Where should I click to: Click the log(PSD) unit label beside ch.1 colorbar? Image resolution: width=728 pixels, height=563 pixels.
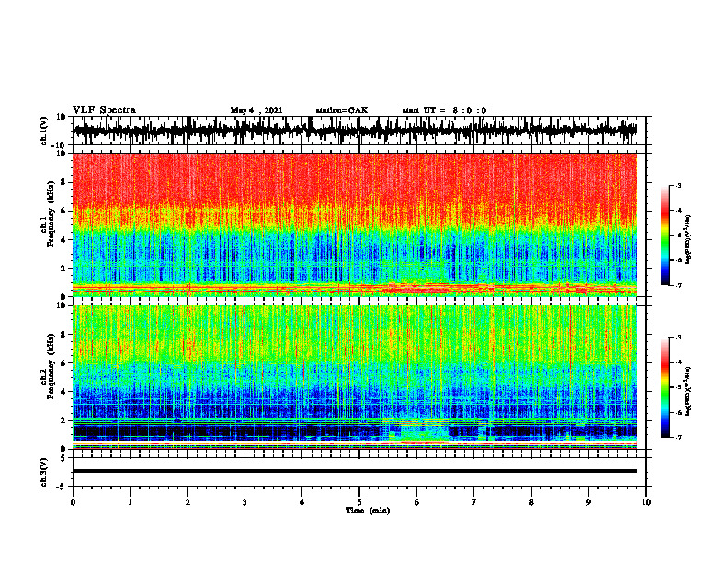pyautogui.click(x=688, y=240)
